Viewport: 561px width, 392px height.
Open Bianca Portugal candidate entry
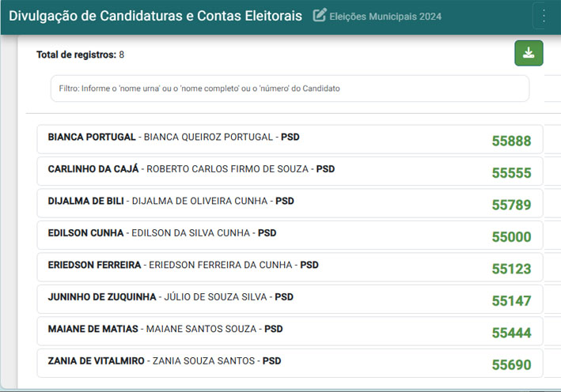[290, 139]
